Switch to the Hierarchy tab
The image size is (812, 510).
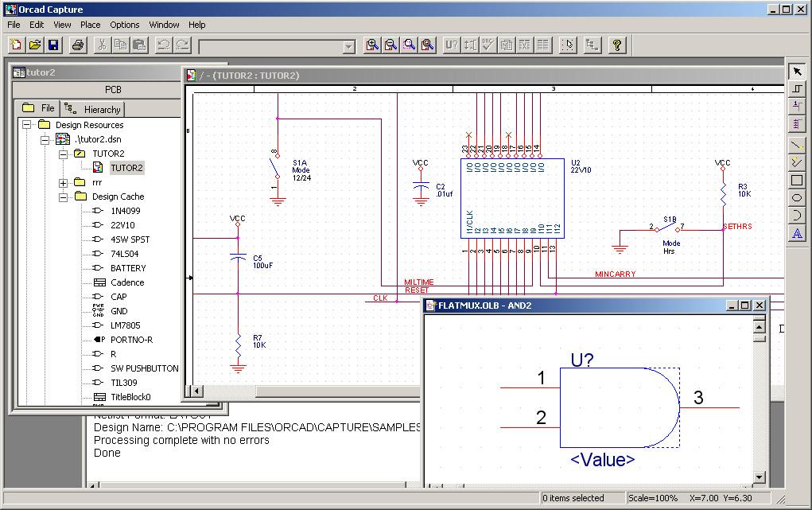pos(93,109)
